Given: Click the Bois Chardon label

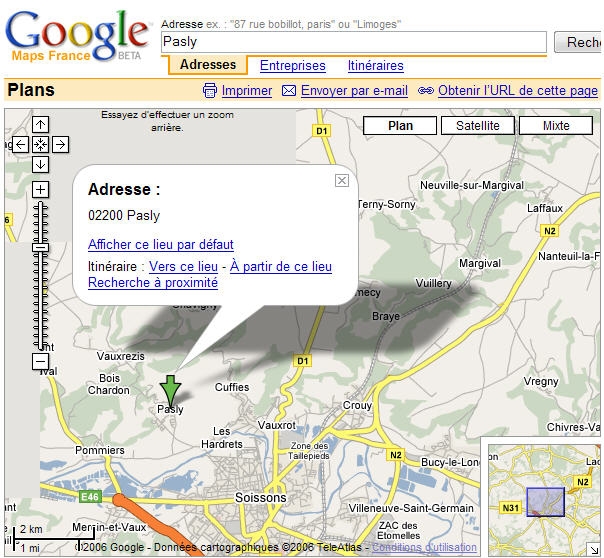Looking at the screenshot, I should tap(109, 384).
